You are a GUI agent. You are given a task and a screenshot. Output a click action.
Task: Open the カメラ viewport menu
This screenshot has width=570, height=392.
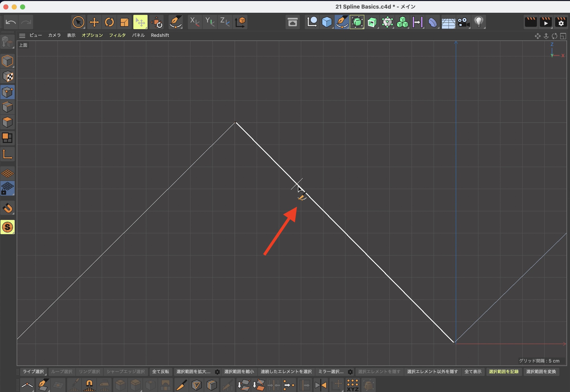54,35
